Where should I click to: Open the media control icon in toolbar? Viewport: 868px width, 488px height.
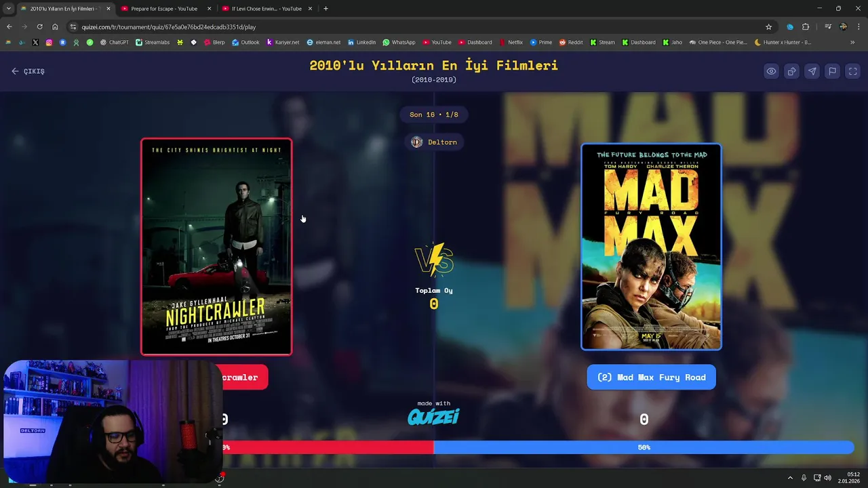(x=828, y=27)
